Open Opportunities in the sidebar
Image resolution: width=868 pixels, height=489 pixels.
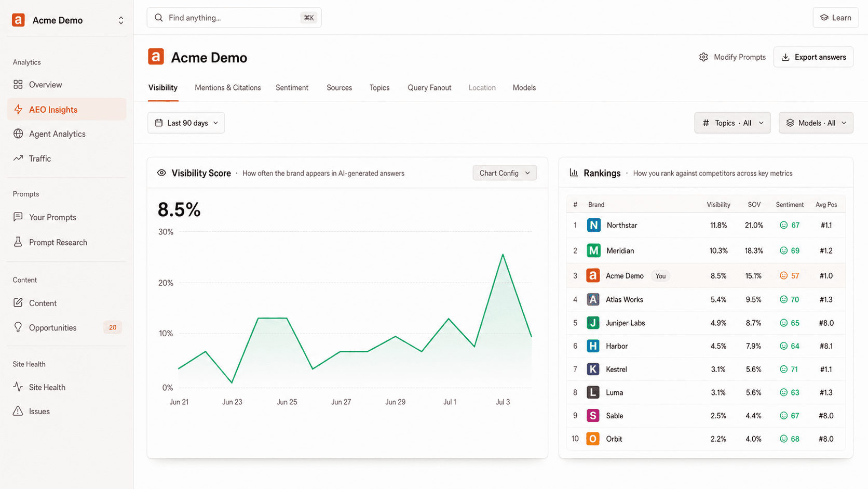point(67,327)
